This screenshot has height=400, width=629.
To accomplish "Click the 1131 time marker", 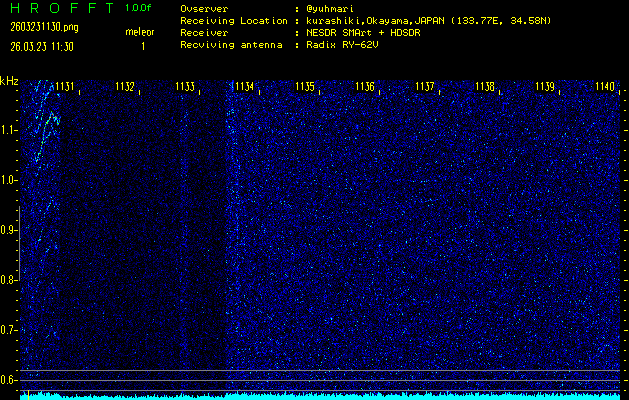I will tap(65, 87).
